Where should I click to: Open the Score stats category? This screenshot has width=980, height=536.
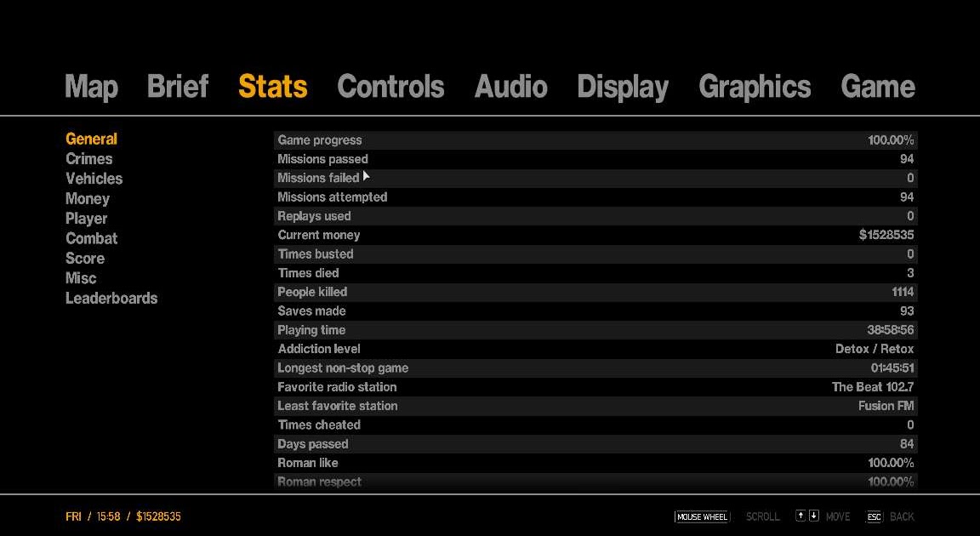coord(85,258)
